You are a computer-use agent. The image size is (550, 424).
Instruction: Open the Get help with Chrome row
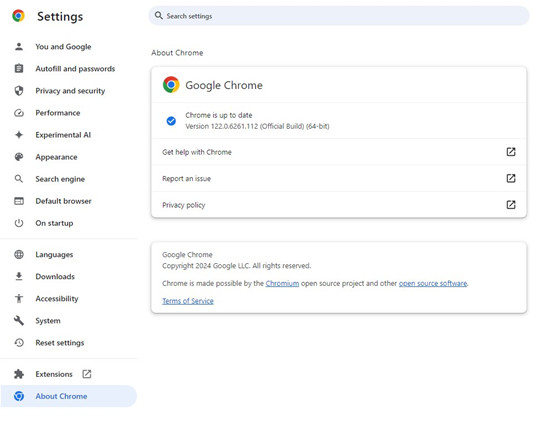pyautogui.click(x=338, y=152)
